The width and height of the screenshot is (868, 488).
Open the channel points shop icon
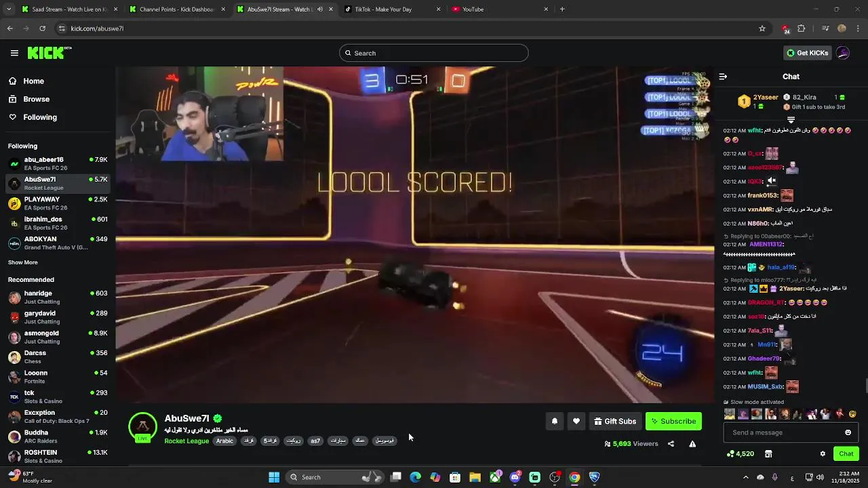[768, 454]
